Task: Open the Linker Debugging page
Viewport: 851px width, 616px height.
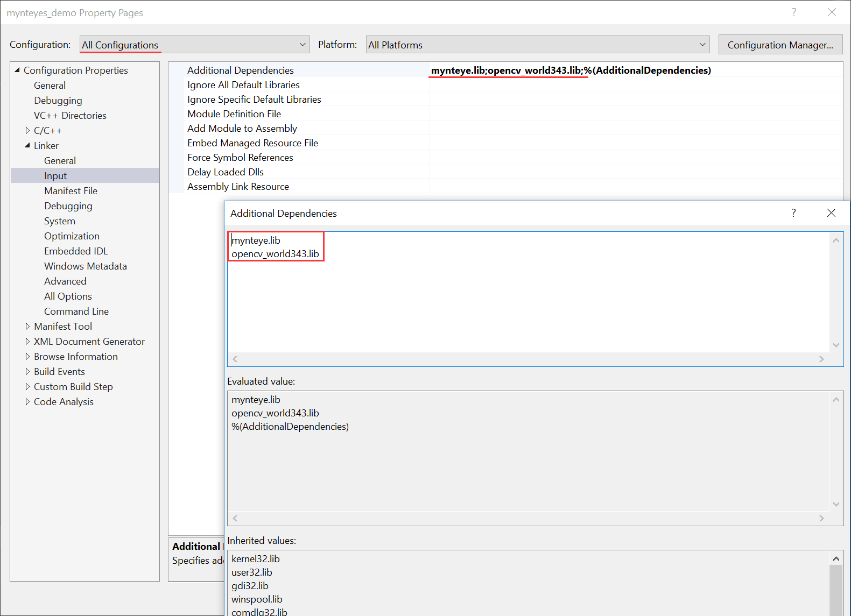Action: [x=68, y=206]
